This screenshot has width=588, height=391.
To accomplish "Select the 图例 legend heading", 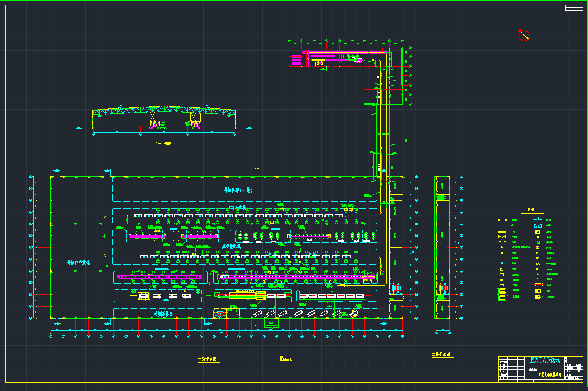I will tap(530, 209).
